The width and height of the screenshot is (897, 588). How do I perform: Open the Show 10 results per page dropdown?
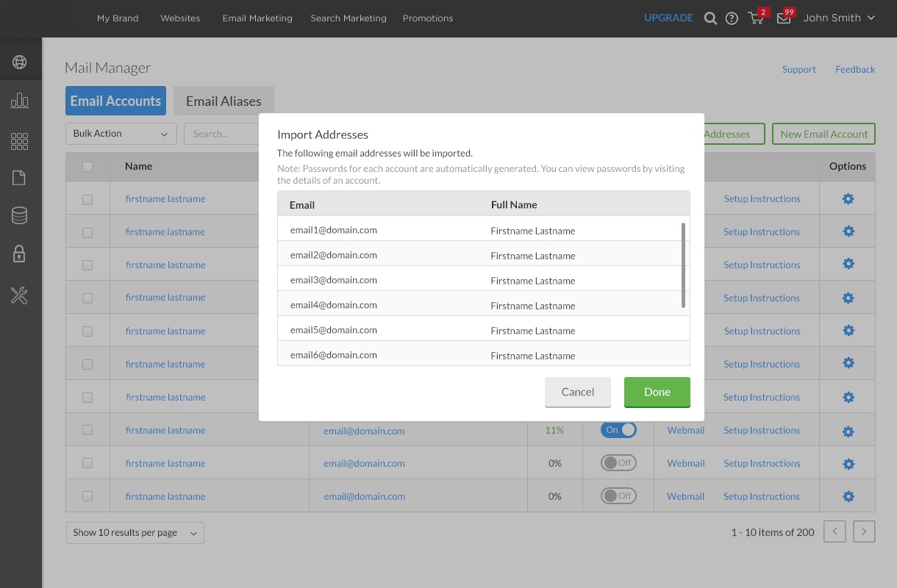pos(135,533)
